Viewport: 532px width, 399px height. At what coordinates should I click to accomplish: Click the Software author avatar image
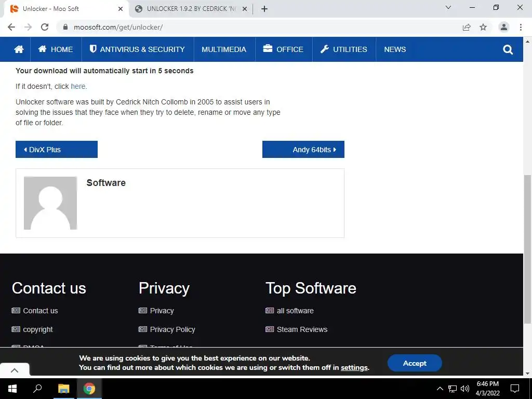click(50, 203)
